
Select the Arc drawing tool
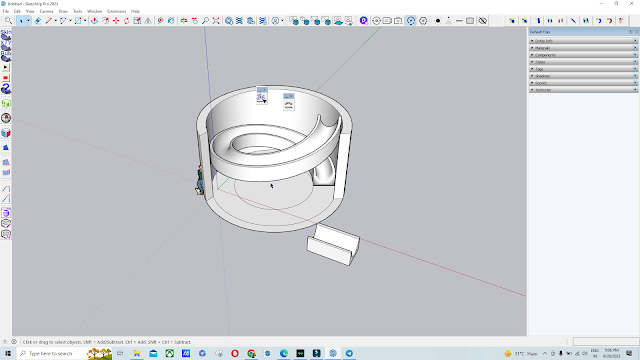(x=63, y=20)
